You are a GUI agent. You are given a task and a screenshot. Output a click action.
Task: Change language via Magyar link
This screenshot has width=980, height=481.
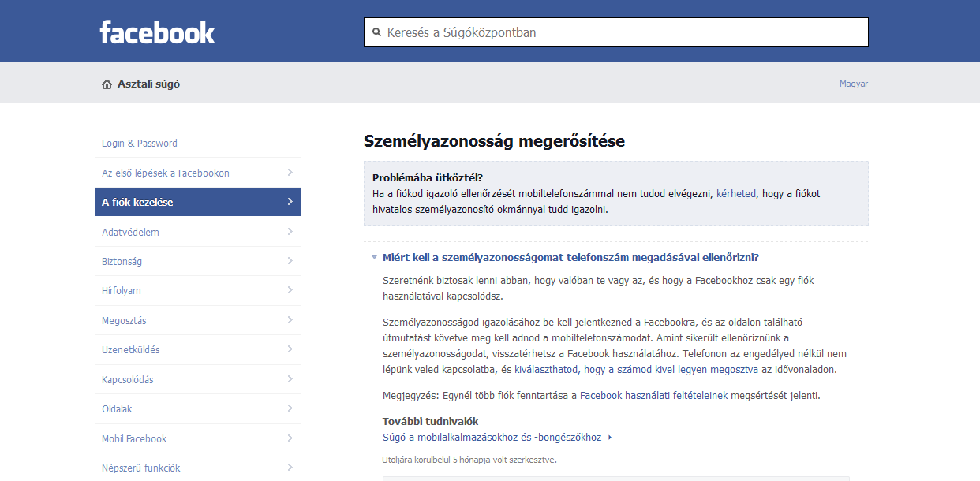(x=853, y=84)
